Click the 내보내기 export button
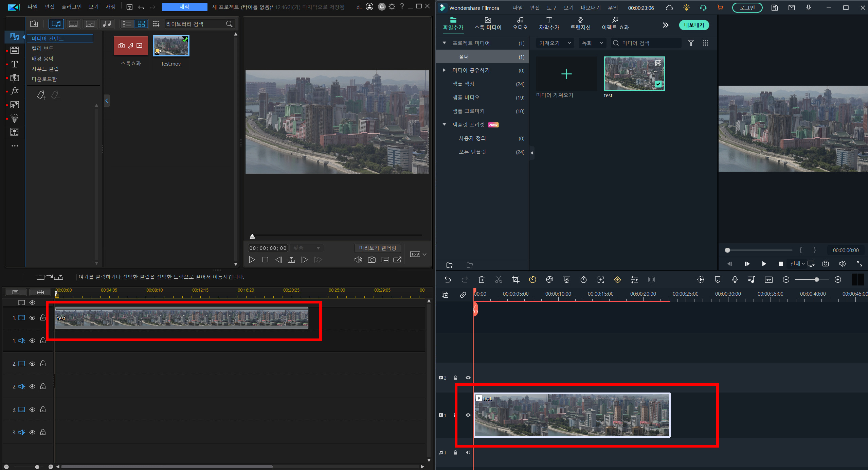This screenshot has width=868, height=470. pyautogui.click(x=694, y=25)
